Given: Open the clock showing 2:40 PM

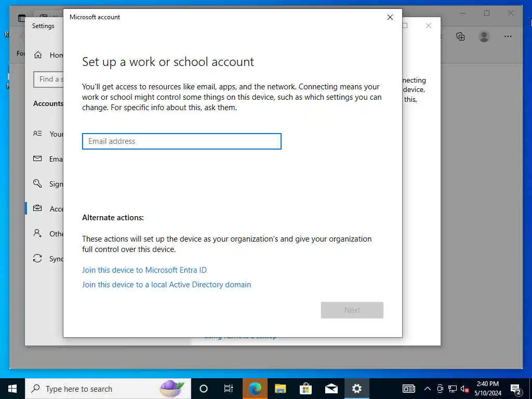Looking at the screenshot, I should pyautogui.click(x=487, y=389).
